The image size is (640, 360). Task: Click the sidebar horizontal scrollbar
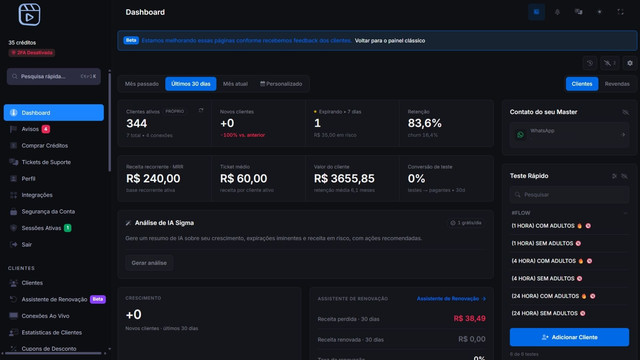53,353
